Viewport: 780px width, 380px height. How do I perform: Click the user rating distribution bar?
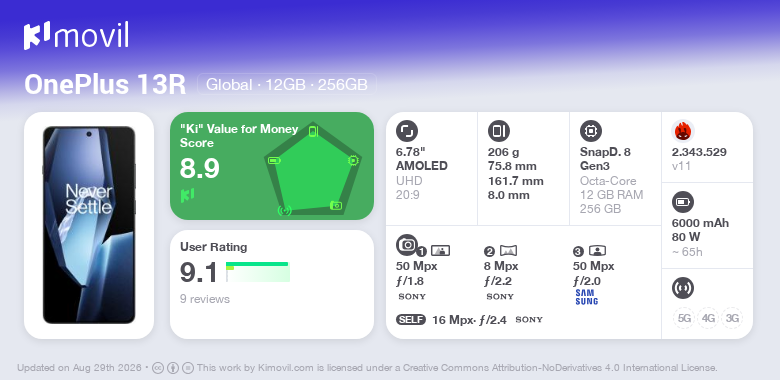258,272
